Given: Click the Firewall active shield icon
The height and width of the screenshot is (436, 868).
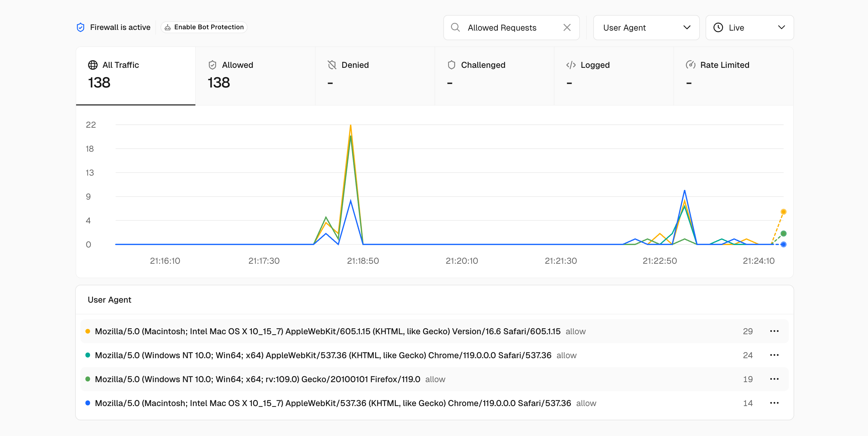Looking at the screenshot, I should (x=80, y=27).
